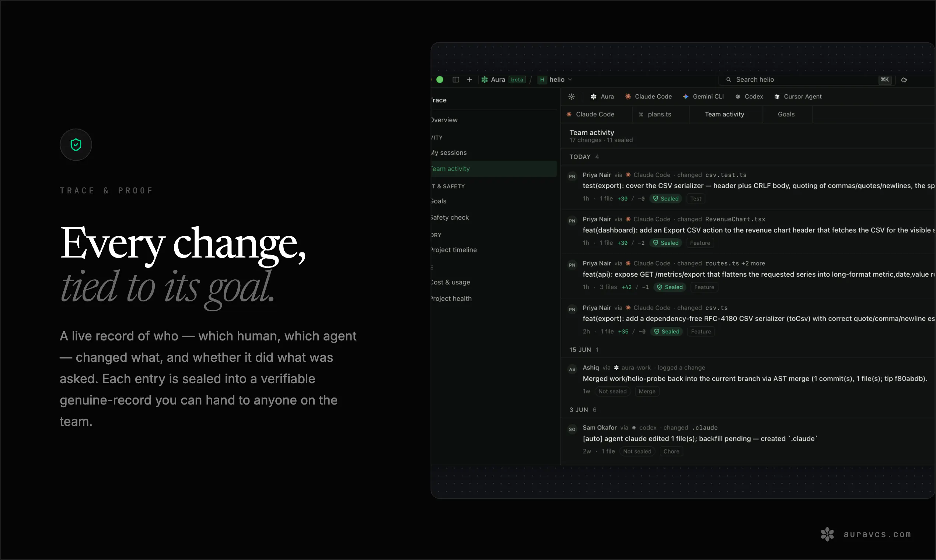The width and height of the screenshot is (936, 560).
Task: Click the sync icon beside search
Action: coord(904,80)
